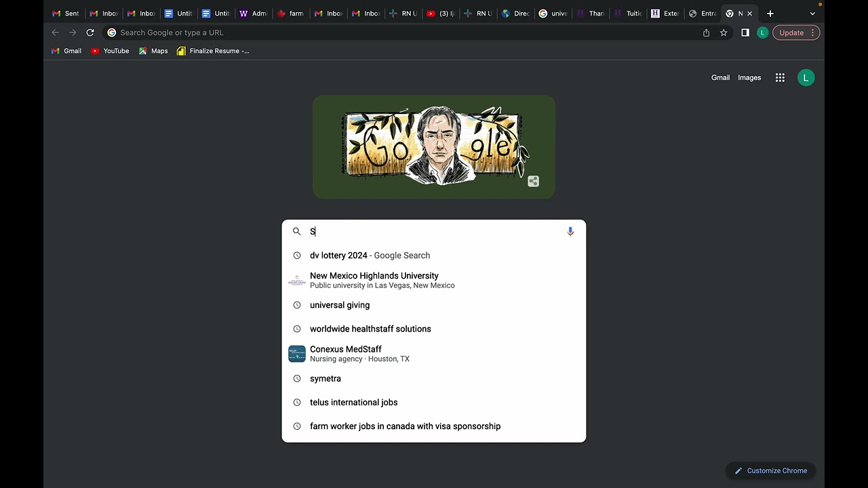Screen dimensions: 868x488
Task: Switch to the Entra tab
Action: (x=703, y=14)
